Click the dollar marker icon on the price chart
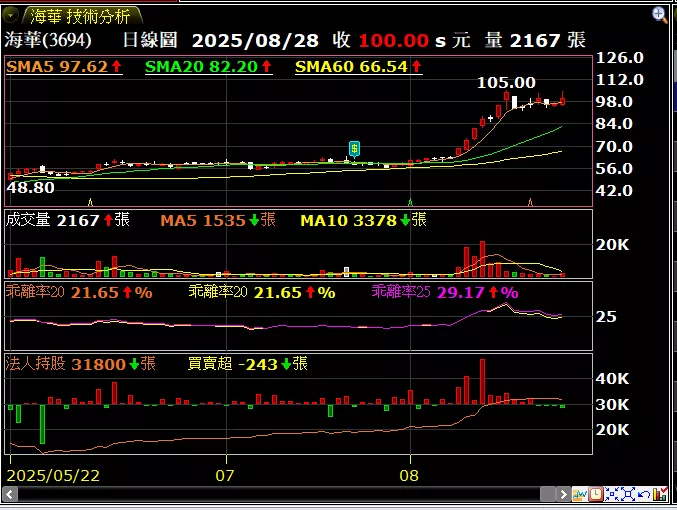This screenshot has height=510, width=677. click(355, 148)
